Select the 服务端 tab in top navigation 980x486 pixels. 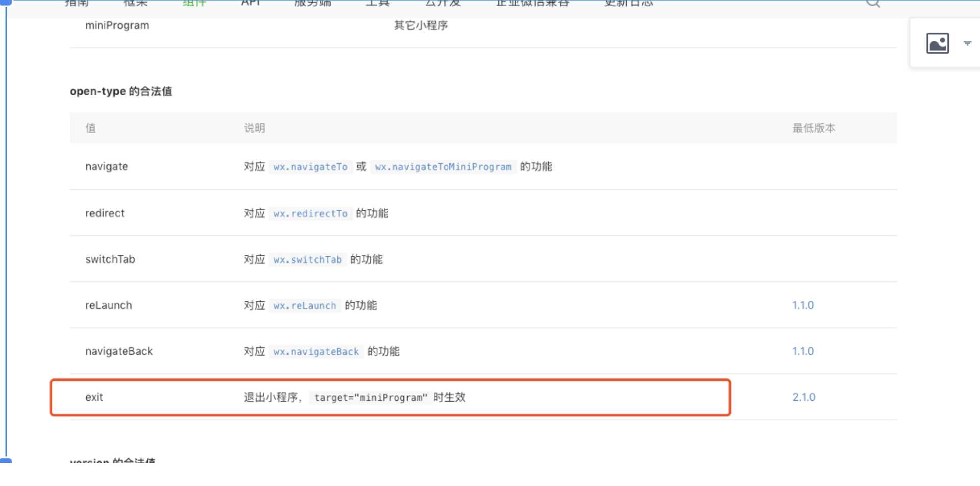click(x=312, y=3)
